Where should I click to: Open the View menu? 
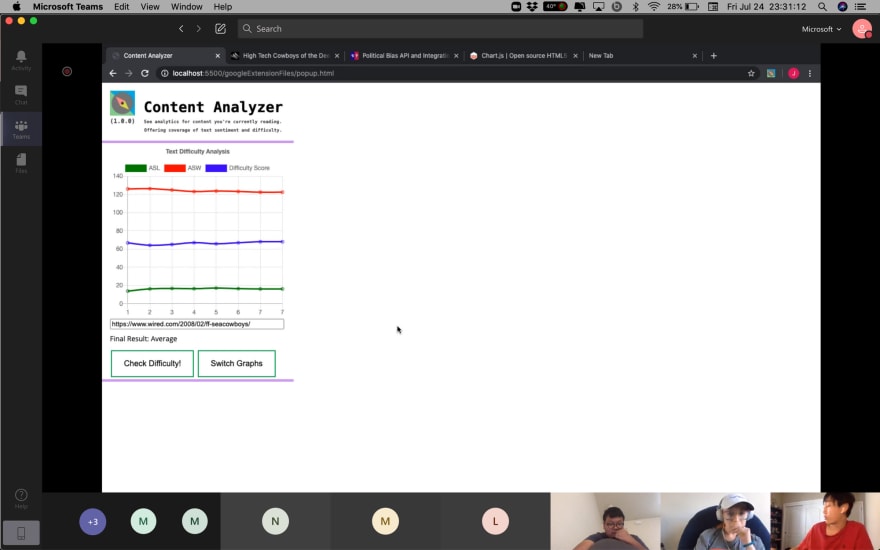(x=150, y=7)
